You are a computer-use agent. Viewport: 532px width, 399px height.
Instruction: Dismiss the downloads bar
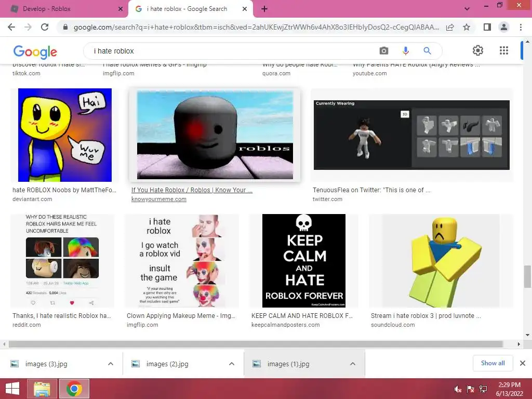(523, 363)
